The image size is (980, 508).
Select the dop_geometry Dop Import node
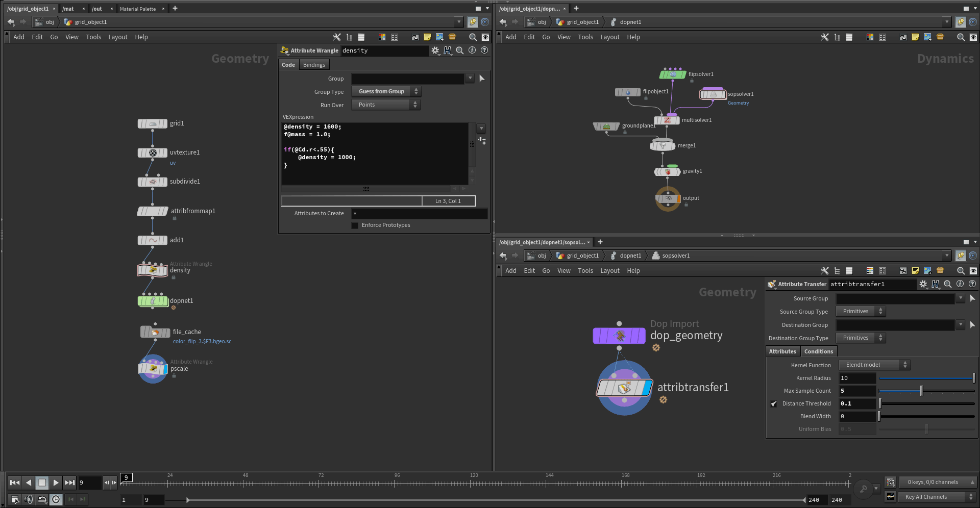(619, 336)
